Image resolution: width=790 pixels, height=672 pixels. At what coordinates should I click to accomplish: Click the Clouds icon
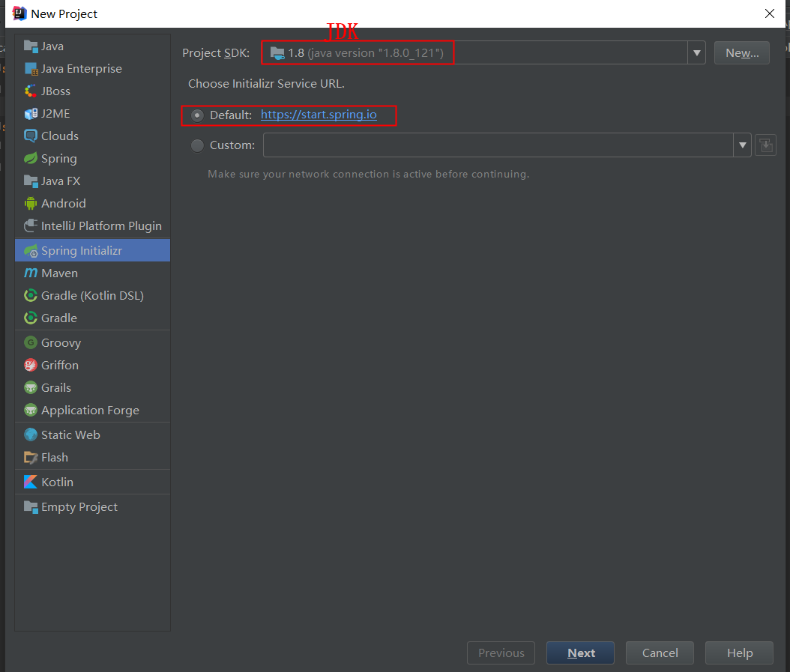(x=31, y=136)
